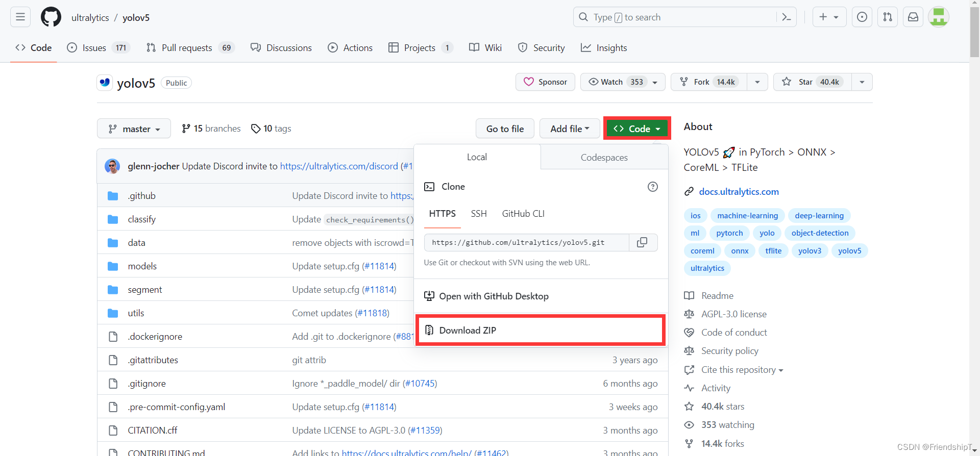Switch to the Pull requests tab
Image resolution: width=980 pixels, height=456 pixels.
click(x=190, y=47)
